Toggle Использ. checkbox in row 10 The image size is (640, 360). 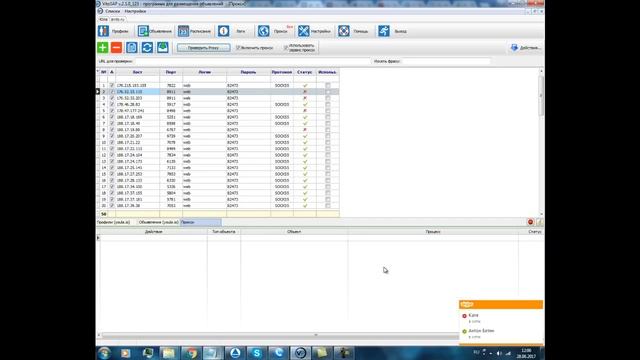[328, 142]
